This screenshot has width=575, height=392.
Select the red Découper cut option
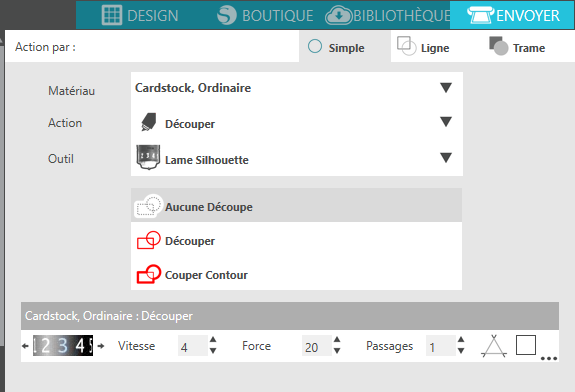pyautogui.click(x=296, y=241)
